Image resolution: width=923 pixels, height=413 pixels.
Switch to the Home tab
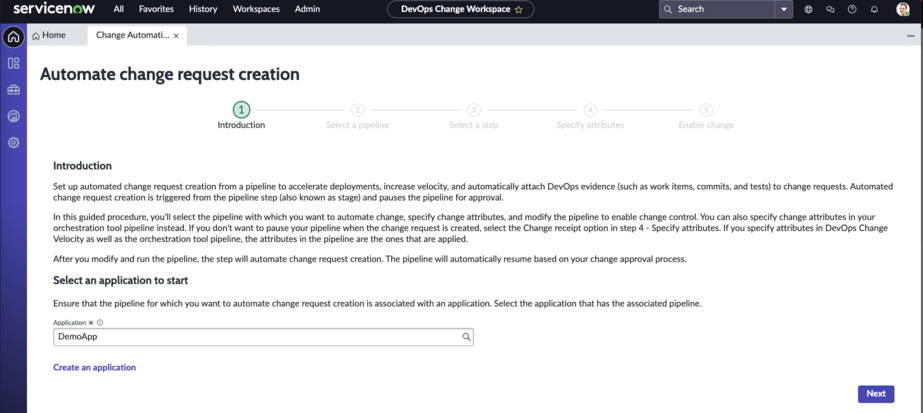point(49,35)
